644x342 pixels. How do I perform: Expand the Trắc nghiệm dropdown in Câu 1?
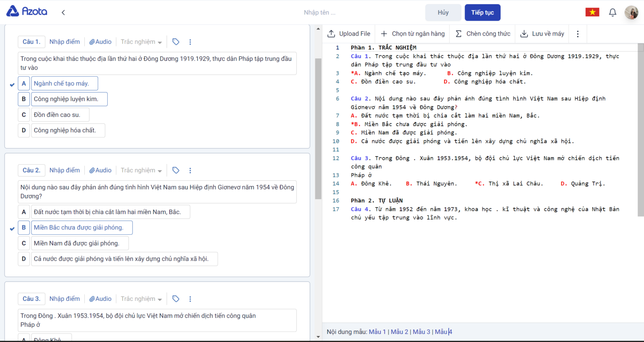pos(141,42)
